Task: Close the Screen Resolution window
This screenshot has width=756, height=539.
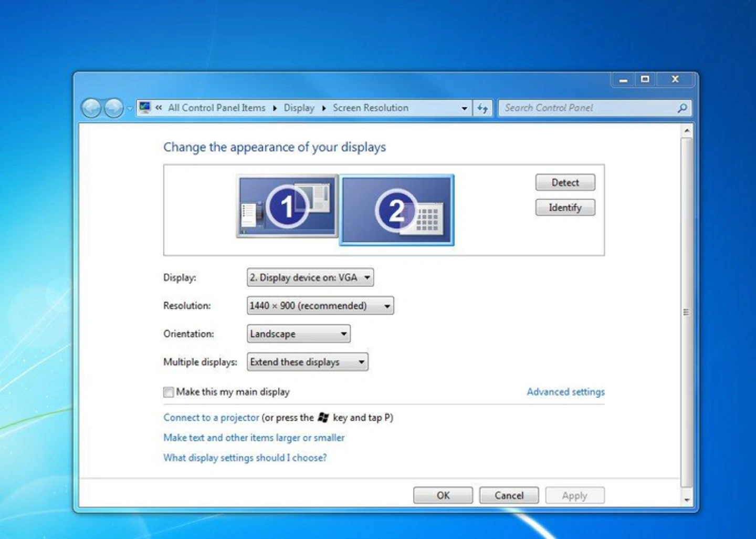Action: point(675,79)
